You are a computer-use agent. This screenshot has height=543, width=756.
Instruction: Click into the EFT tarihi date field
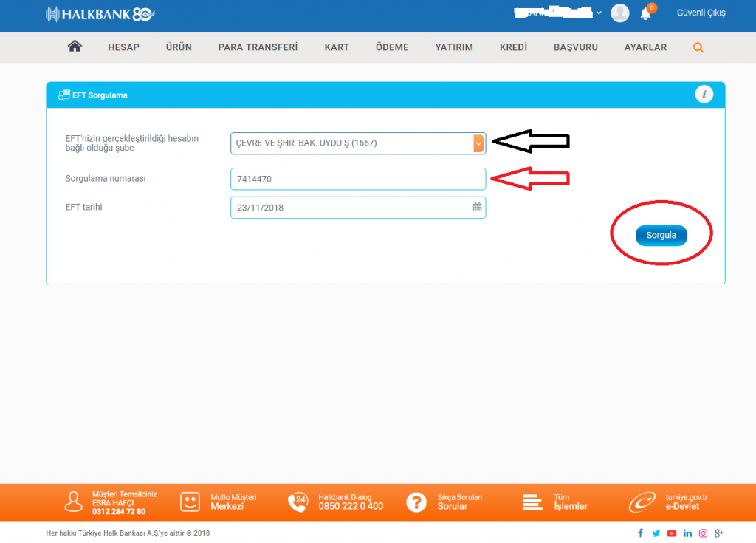point(358,208)
